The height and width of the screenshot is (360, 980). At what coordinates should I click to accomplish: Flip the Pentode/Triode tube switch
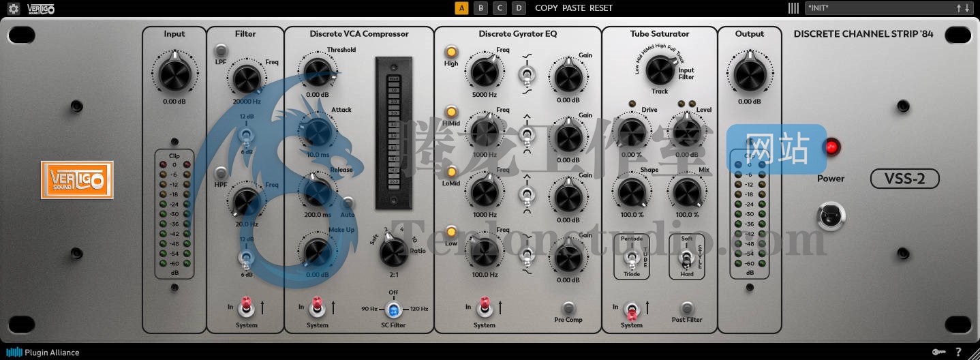[632, 258]
